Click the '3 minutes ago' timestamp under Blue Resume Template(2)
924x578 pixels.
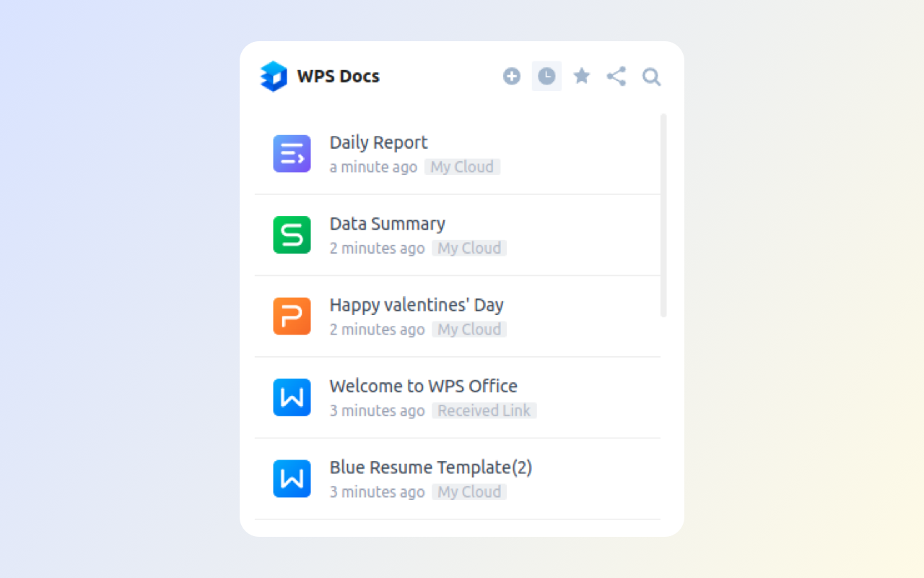coord(377,492)
